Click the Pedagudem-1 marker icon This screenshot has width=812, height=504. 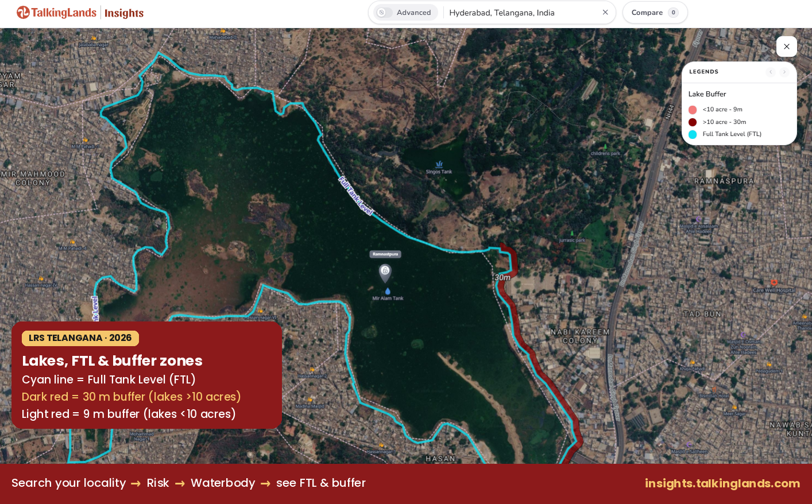point(770,364)
